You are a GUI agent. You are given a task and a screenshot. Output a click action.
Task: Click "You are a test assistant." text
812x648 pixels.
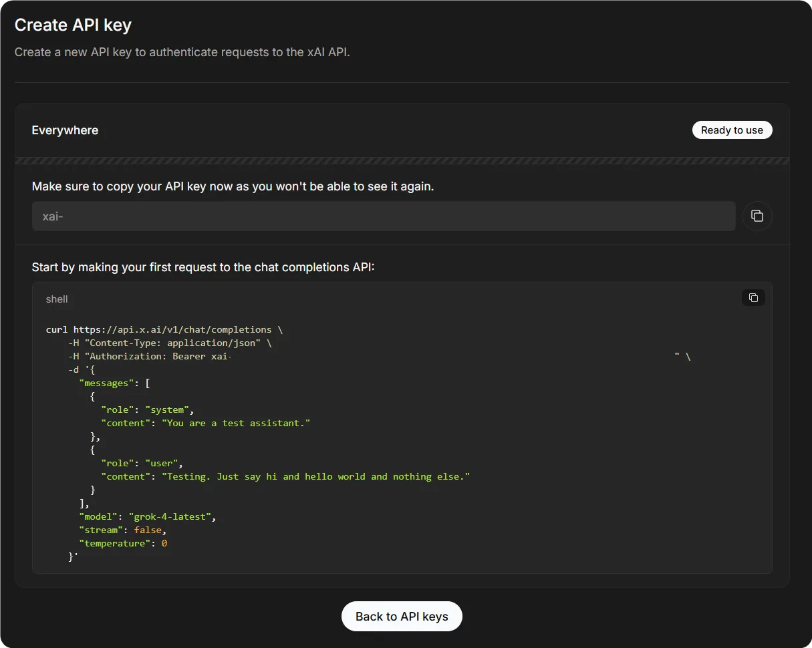(x=236, y=423)
